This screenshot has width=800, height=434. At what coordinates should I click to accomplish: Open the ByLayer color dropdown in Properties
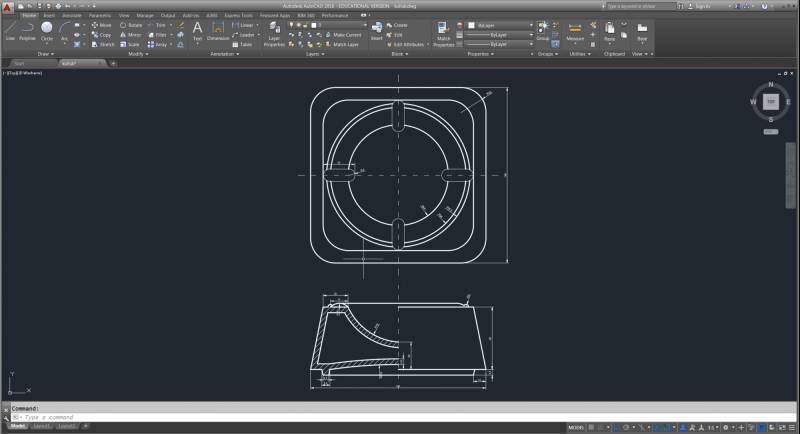click(x=498, y=25)
